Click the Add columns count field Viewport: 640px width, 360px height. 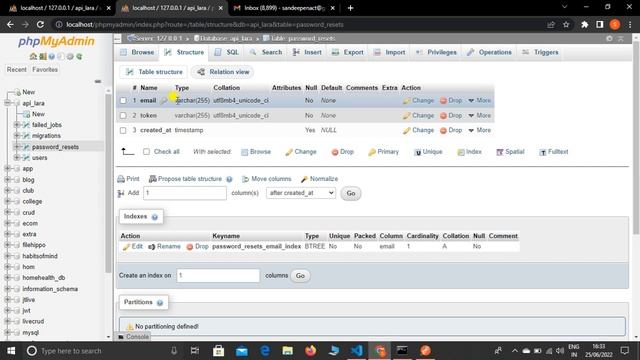click(x=185, y=193)
